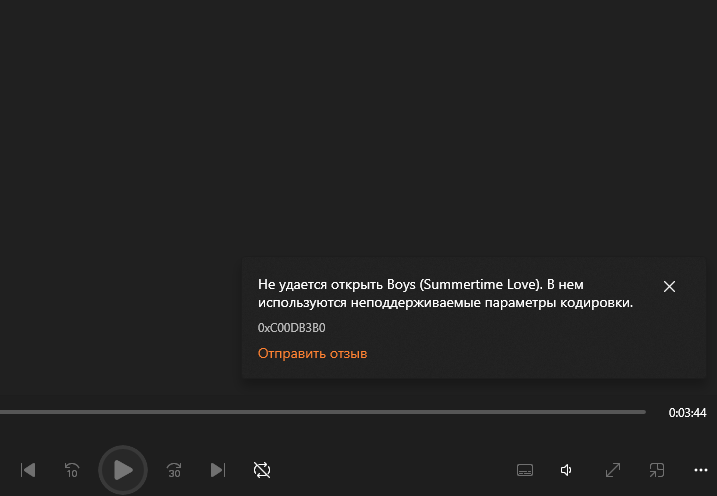This screenshot has width=717, height=496.
Task: Click the playback progress slider
Action: click(x=323, y=412)
